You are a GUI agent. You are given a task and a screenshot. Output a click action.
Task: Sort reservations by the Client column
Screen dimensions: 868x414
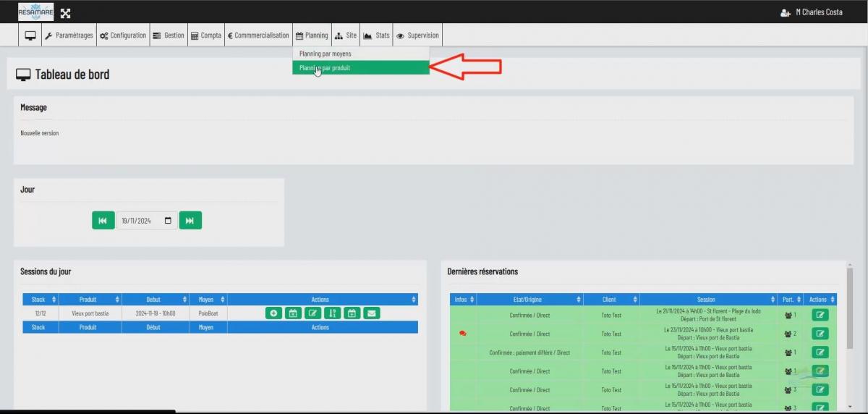(x=635, y=300)
